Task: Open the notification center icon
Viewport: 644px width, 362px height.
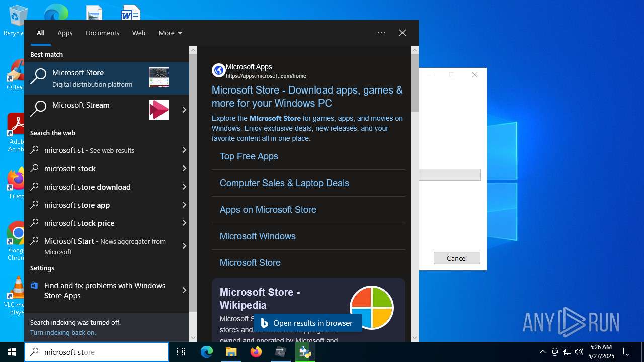Action: pos(627,352)
